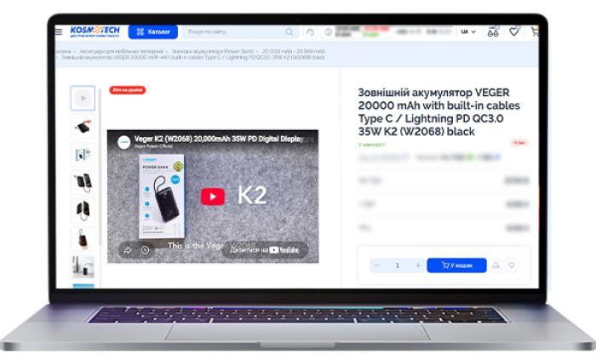Open Дивитися на YouTube link on video
Viewport: 596px width, 364px height.
(x=265, y=250)
